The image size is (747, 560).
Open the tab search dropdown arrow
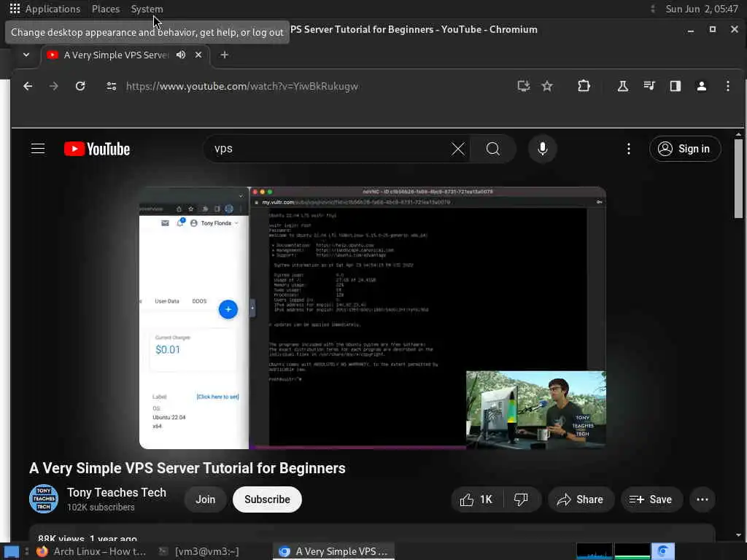click(26, 55)
